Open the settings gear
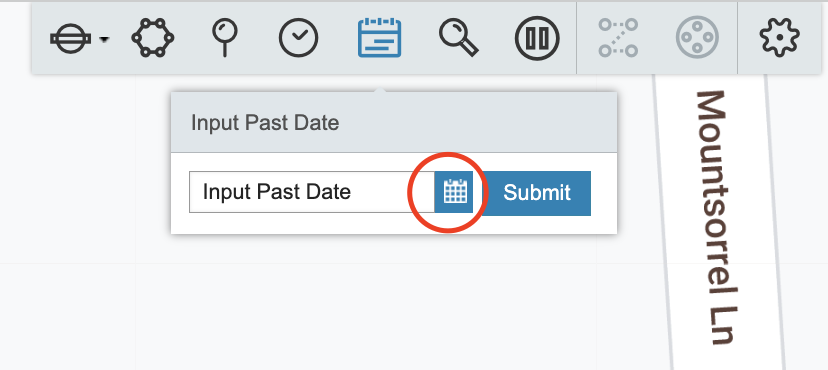The height and width of the screenshot is (370, 828). tap(779, 37)
